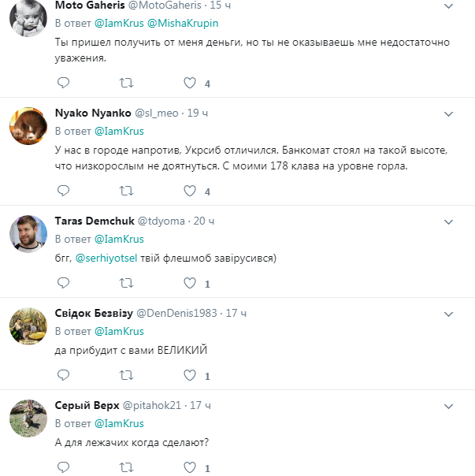
Task: Reply to Свідок Безвізу's tweet
Action: [x=64, y=374]
